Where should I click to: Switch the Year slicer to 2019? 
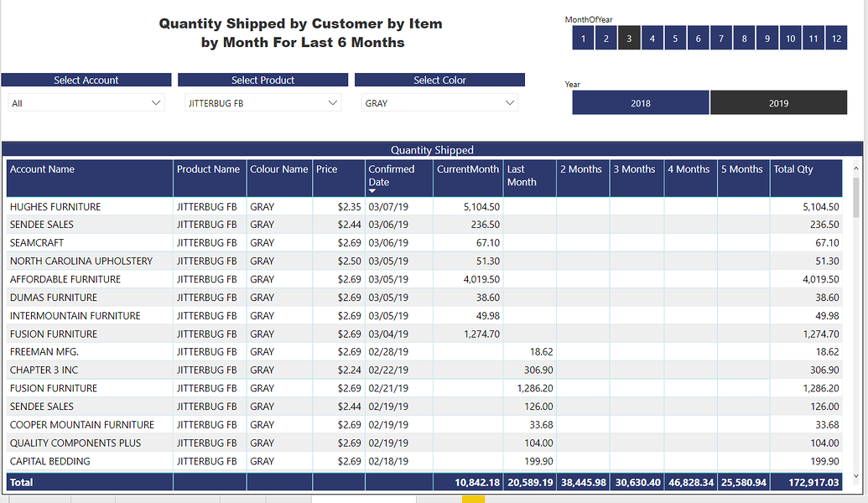coord(778,102)
